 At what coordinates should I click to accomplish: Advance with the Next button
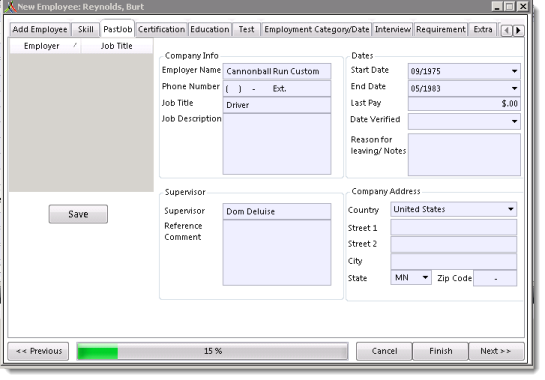coord(496,351)
